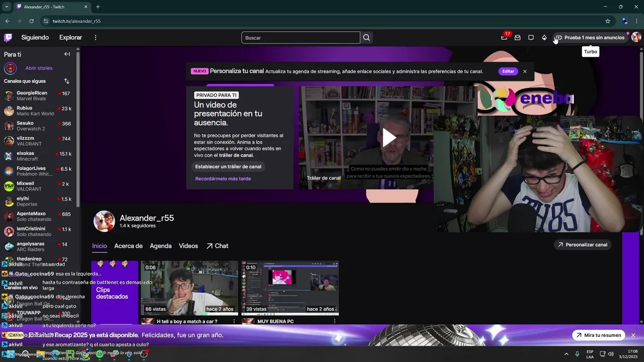
Task: Open a new browser tab
Action: (x=98, y=7)
